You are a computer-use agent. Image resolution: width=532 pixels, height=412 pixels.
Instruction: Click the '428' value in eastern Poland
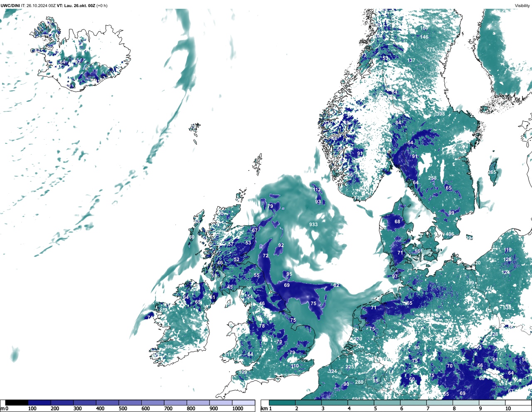493,335
